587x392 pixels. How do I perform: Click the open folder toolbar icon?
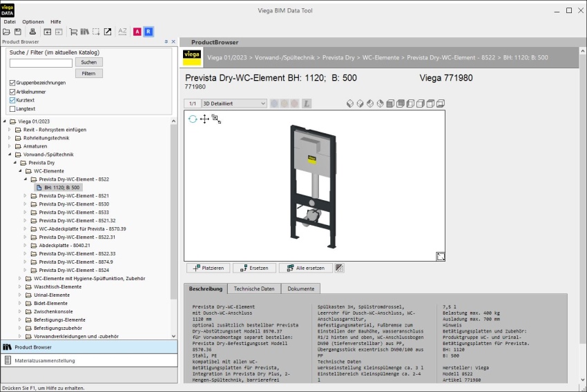tap(6, 32)
